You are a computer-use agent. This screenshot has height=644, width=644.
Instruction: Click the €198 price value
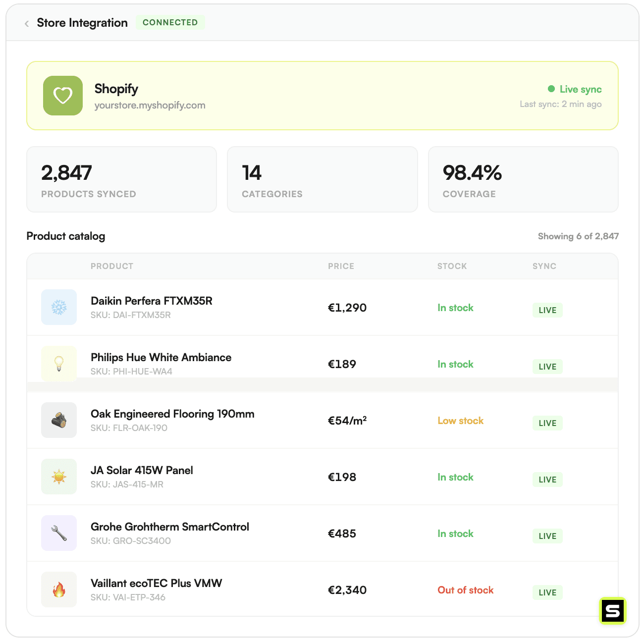(342, 477)
